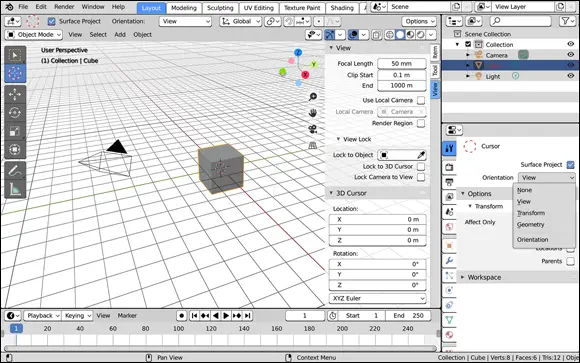
Task: Choose Transform in orientation list
Action: coord(531,213)
